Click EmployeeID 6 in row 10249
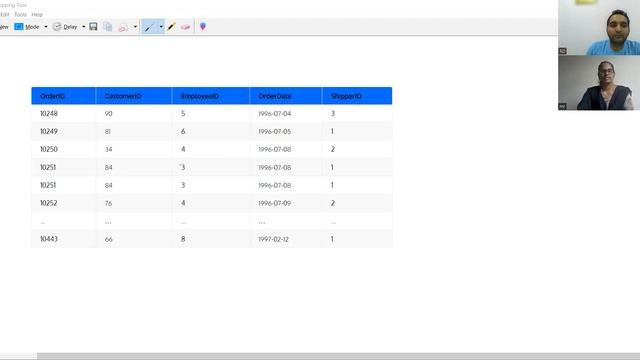640x360 pixels. [x=183, y=131]
